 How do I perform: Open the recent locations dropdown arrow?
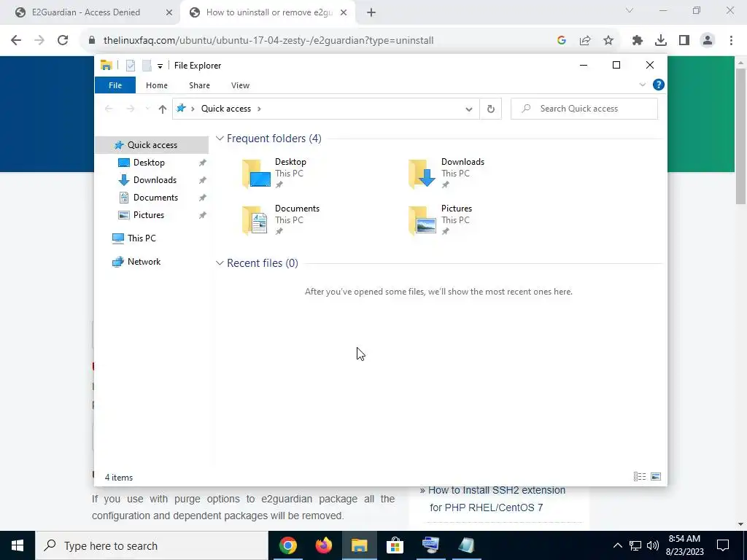click(x=147, y=109)
